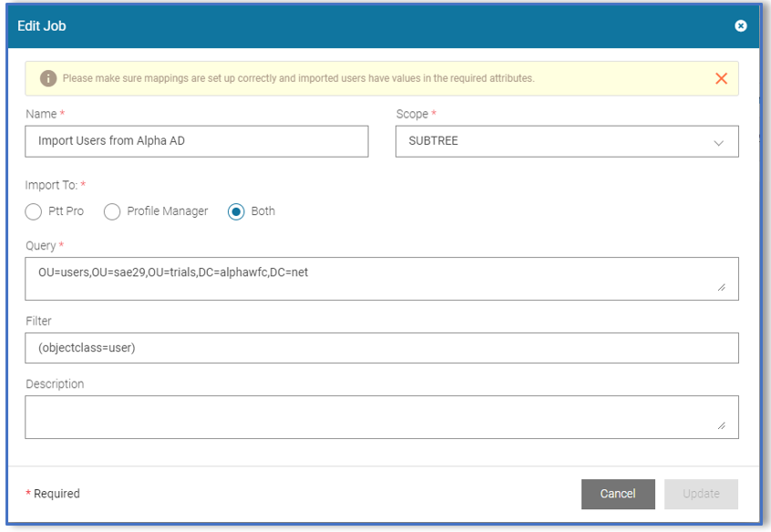Click the info icon in the banner
The image size is (771, 532).
[x=48, y=78]
